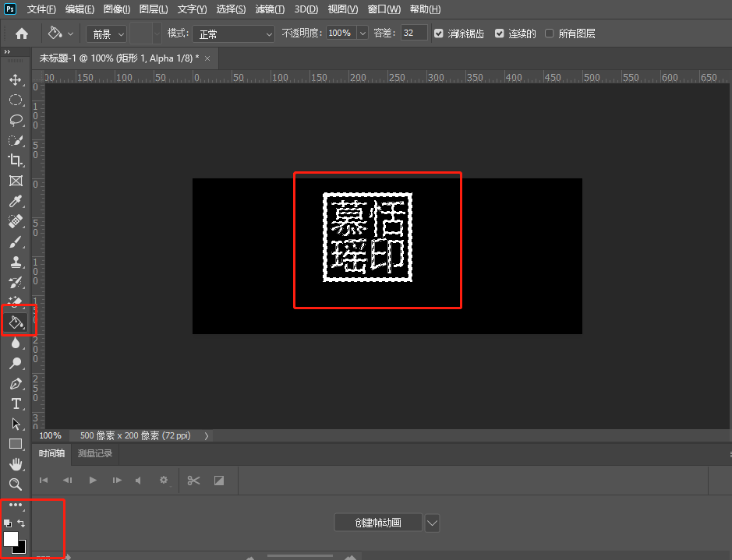Click the Photoshop Ps logo
The width and height of the screenshot is (732, 560).
point(10,9)
